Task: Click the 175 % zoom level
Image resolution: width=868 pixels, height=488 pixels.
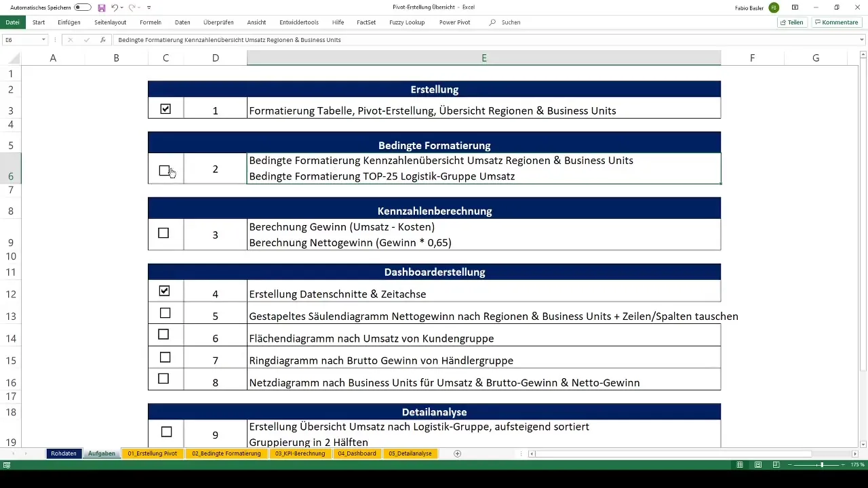Action: tap(858, 465)
